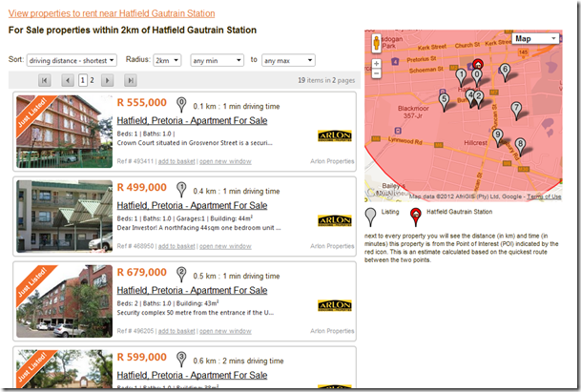The width and height of the screenshot is (581, 392).
Task: Click grey Listing legend pin
Action: coord(370,217)
